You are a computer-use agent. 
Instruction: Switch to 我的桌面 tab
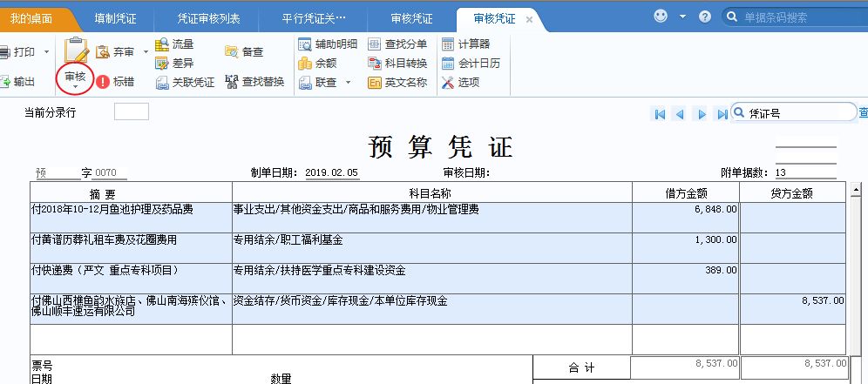click(31, 19)
